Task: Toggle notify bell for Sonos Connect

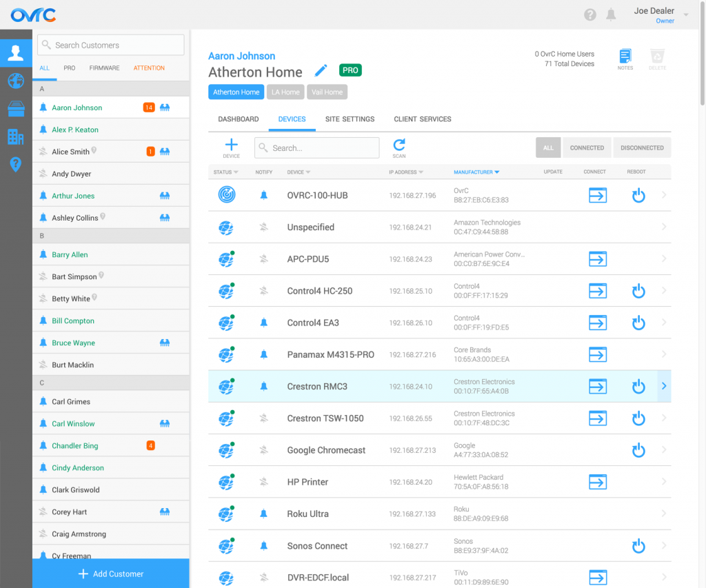Action: 264,546
